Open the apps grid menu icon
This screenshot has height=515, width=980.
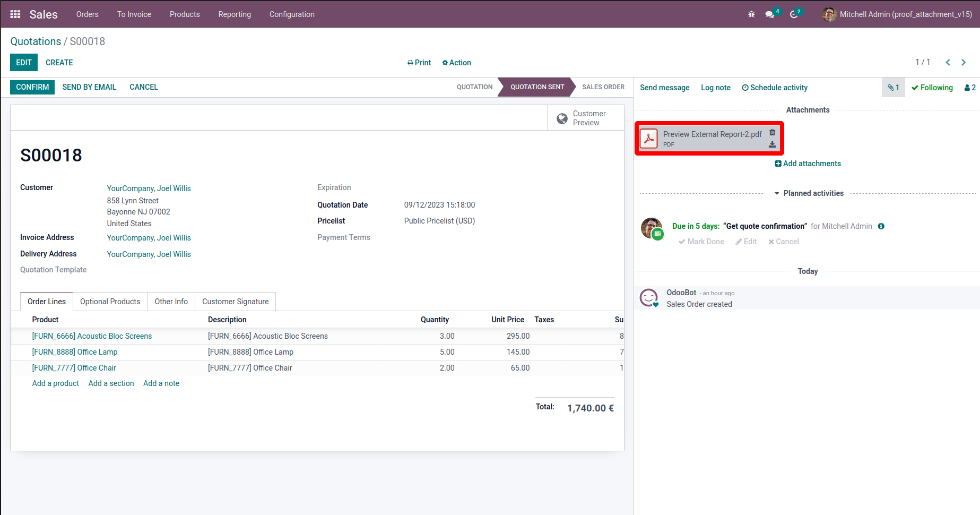(x=15, y=14)
